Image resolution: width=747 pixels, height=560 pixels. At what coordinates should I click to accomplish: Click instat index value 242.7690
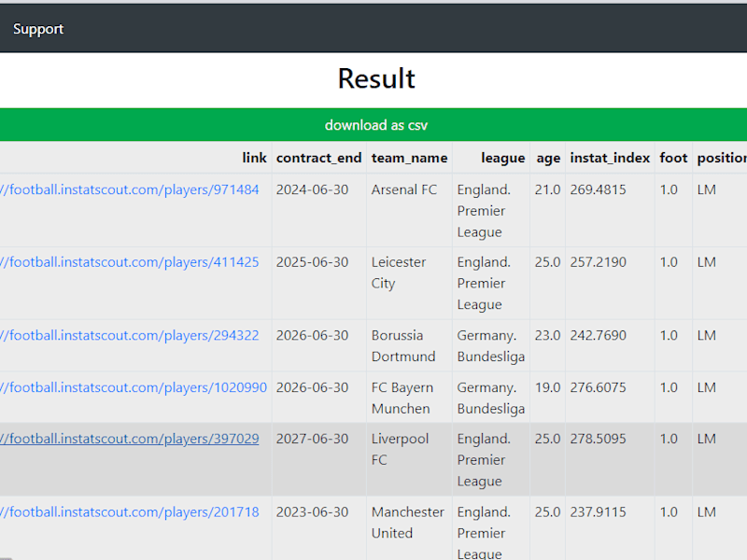[598, 335]
